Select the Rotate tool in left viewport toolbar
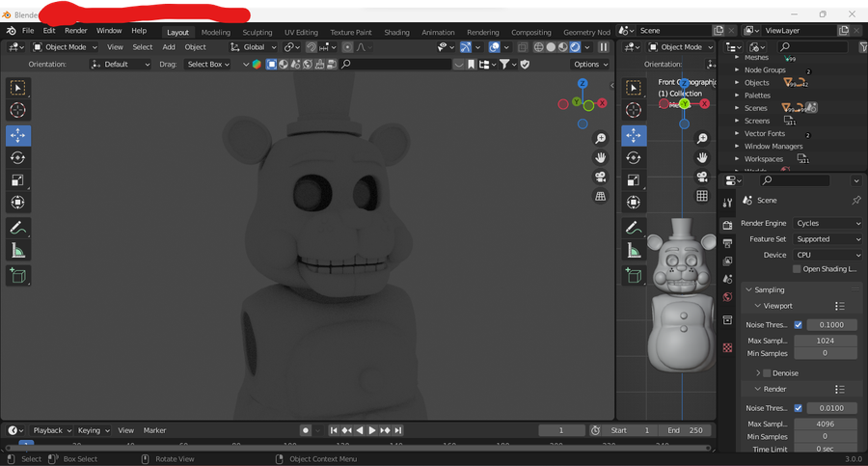This screenshot has width=868, height=466. click(17, 158)
